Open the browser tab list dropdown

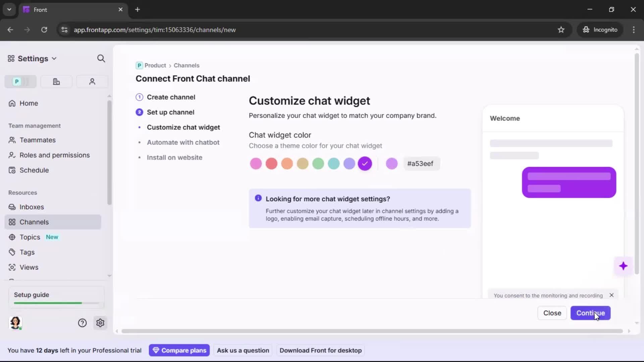[x=9, y=9]
